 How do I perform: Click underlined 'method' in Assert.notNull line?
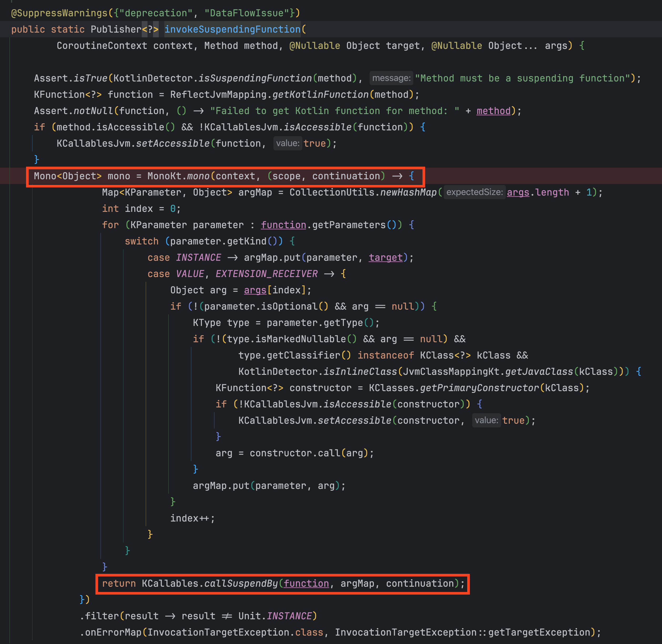493,111
